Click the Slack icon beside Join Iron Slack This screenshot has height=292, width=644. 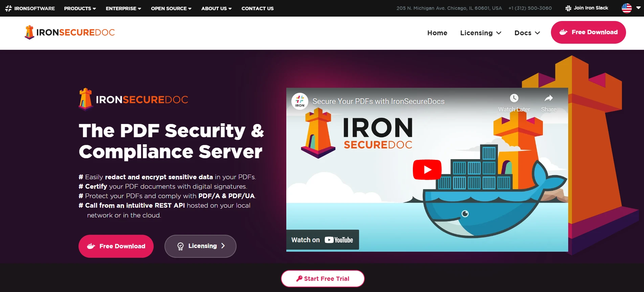(568, 8)
